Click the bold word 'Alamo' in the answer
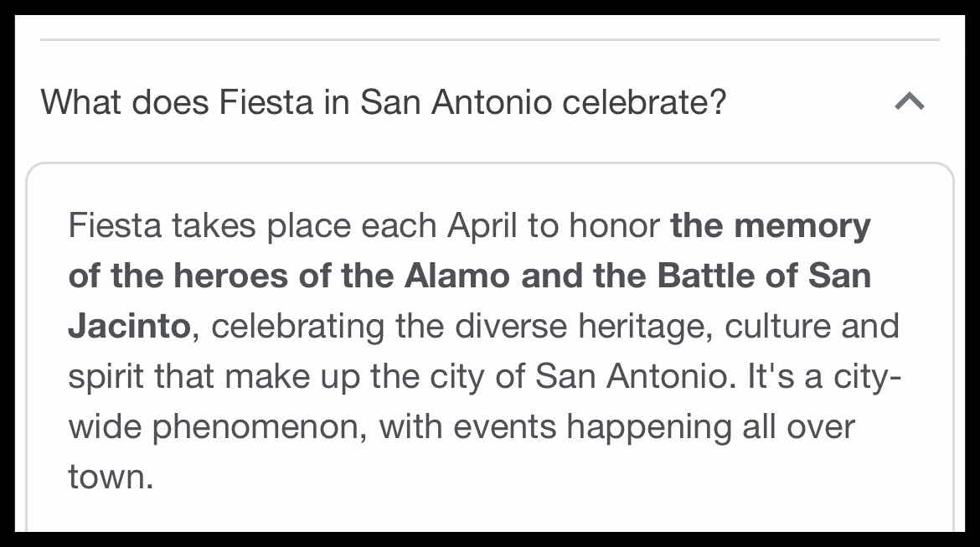 coord(456,276)
